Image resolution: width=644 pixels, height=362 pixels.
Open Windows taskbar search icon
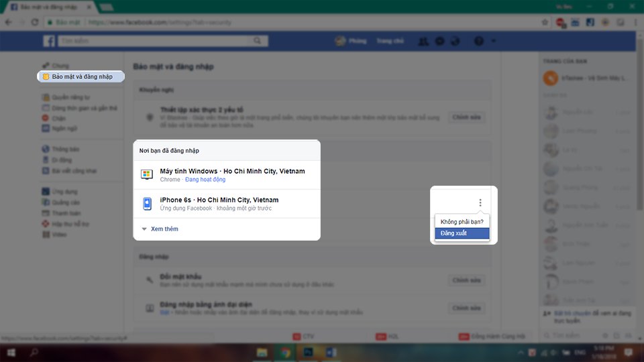point(34,353)
